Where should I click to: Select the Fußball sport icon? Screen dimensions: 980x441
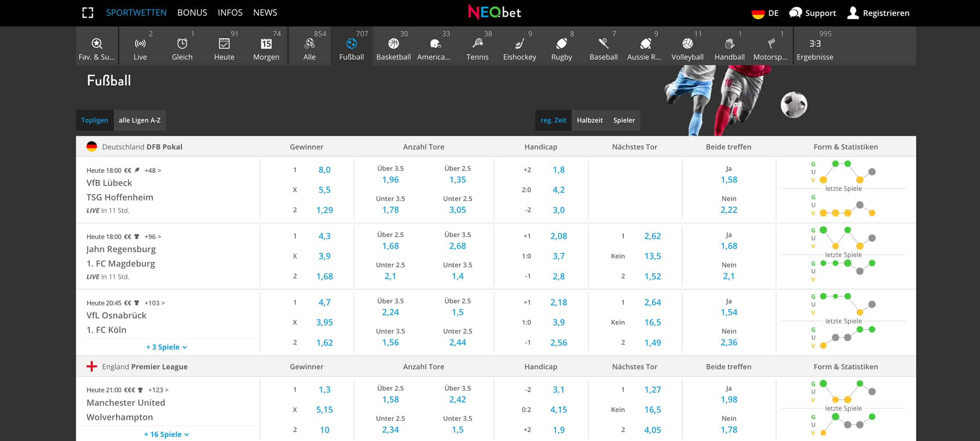click(351, 43)
